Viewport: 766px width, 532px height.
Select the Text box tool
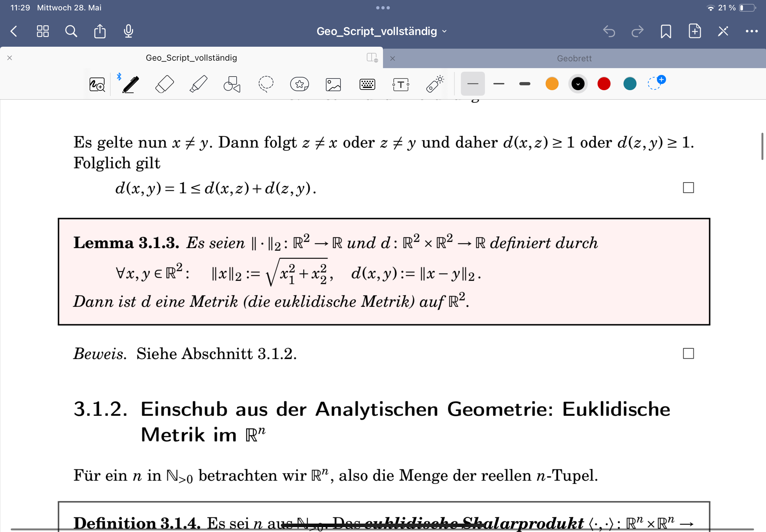[x=401, y=84]
